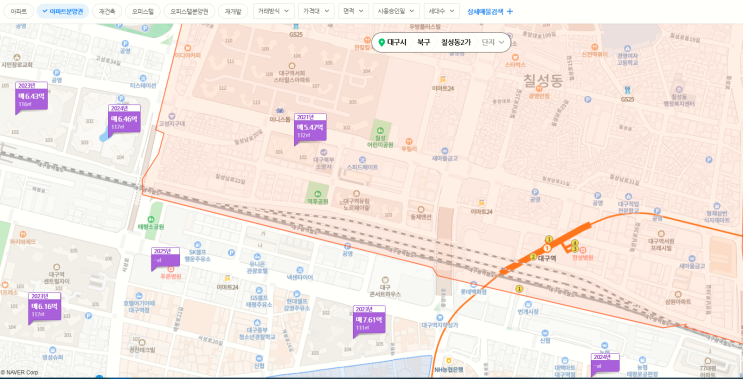Expand the 세대수 dropdown
The width and height of the screenshot is (743, 379).
click(442, 11)
